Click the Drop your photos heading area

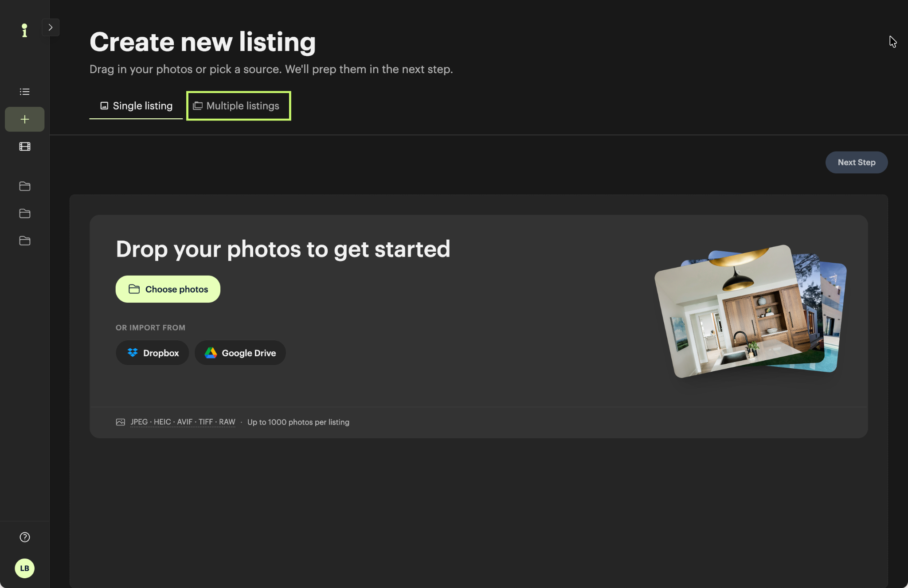pos(283,249)
